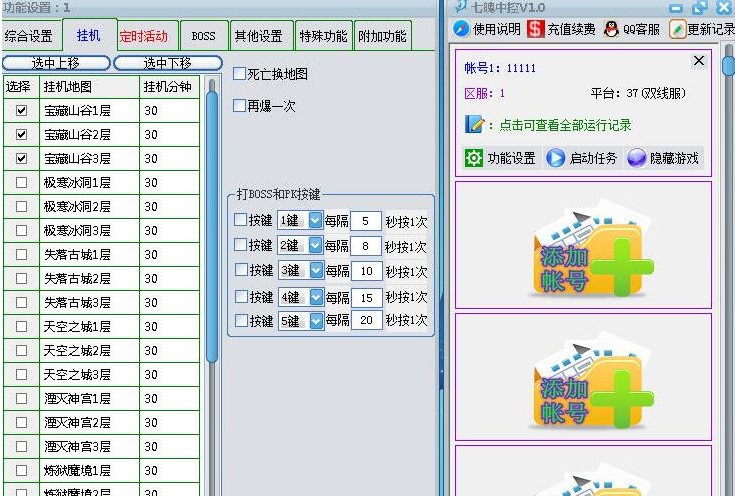Enable 死亡换地图 option
Viewport: 735px width, 496px height.
(x=239, y=74)
